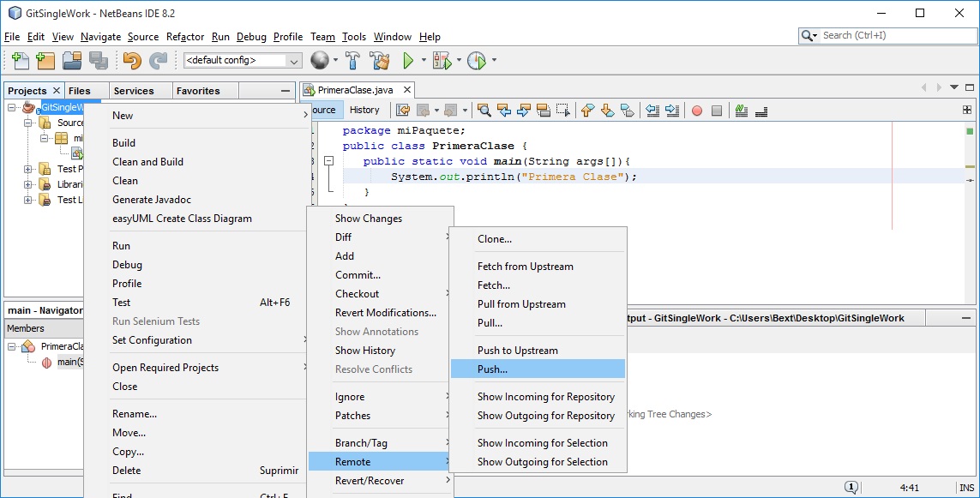
Task: Open the Refactor menu
Action: (x=185, y=37)
